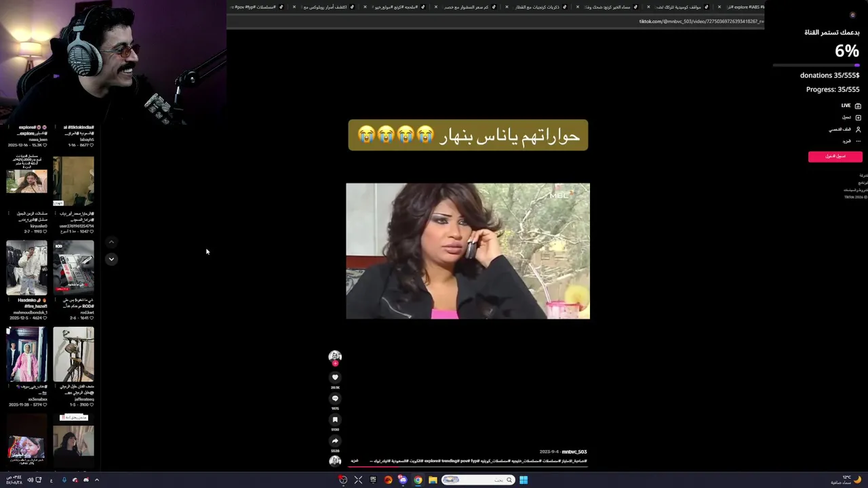This screenshot has height=488, width=868.
Task: Click the Arabic caption banner with crying emojis
Action: click(x=468, y=136)
